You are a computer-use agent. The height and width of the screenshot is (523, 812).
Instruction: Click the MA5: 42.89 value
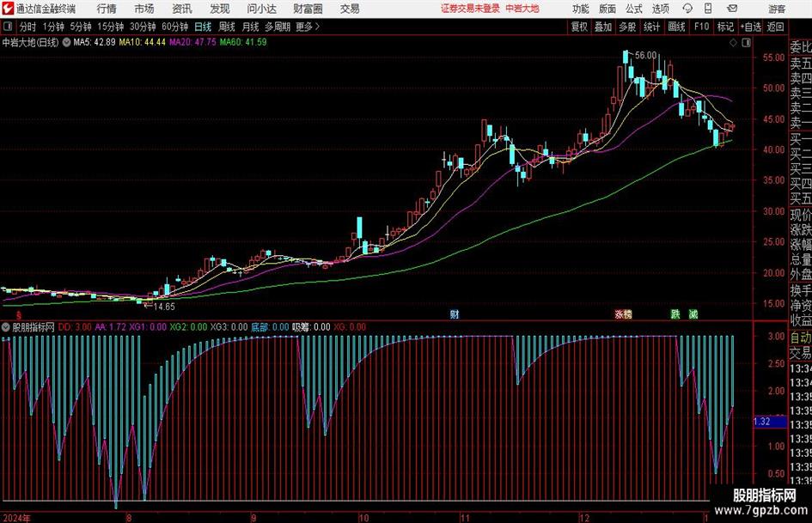point(95,42)
